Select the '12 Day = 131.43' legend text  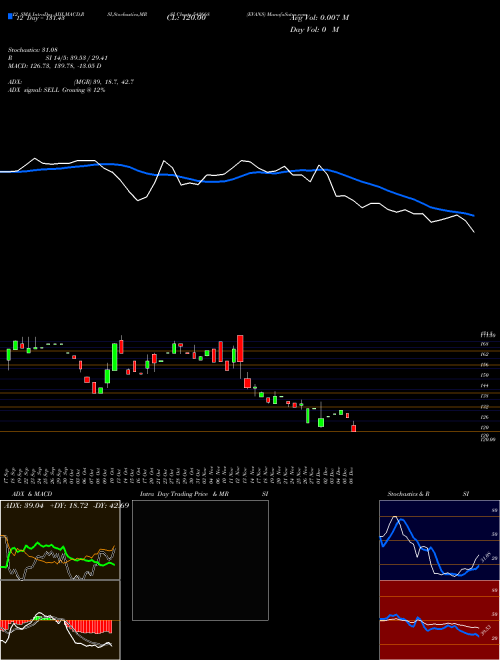tap(39, 18)
